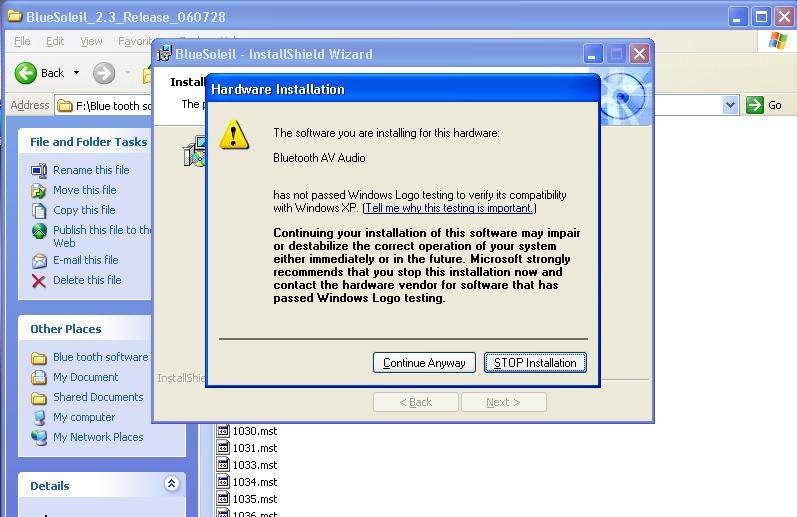Open Back history dropdown arrow in Explorer
The height and width of the screenshot is (517, 797).
click(x=76, y=73)
